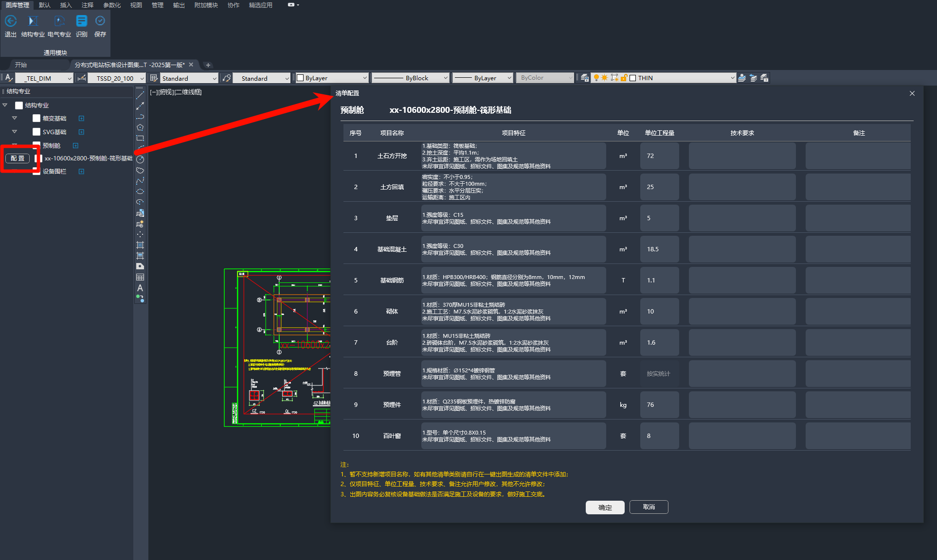Collapse the 结构专业 tree root node
Viewport: 937px width, 560px height.
[5, 105]
